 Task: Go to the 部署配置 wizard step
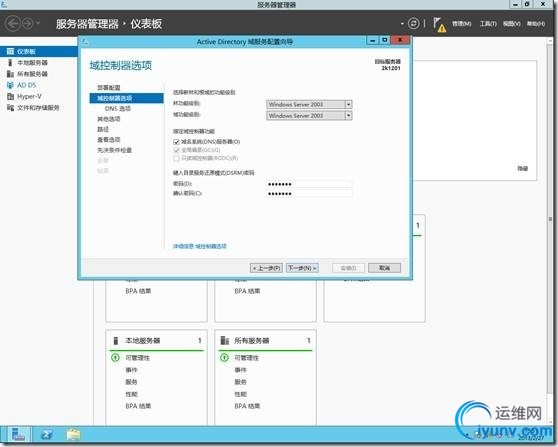pyautogui.click(x=109, y=88)
